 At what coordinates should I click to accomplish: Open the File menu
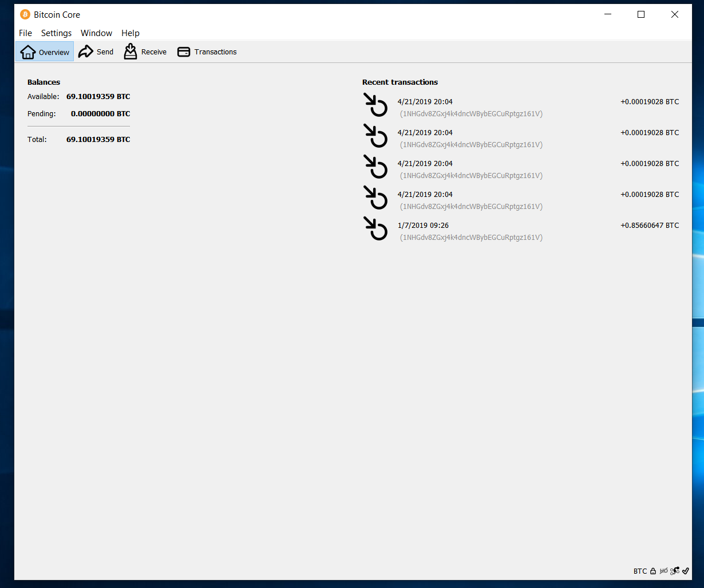coord(25,33)
